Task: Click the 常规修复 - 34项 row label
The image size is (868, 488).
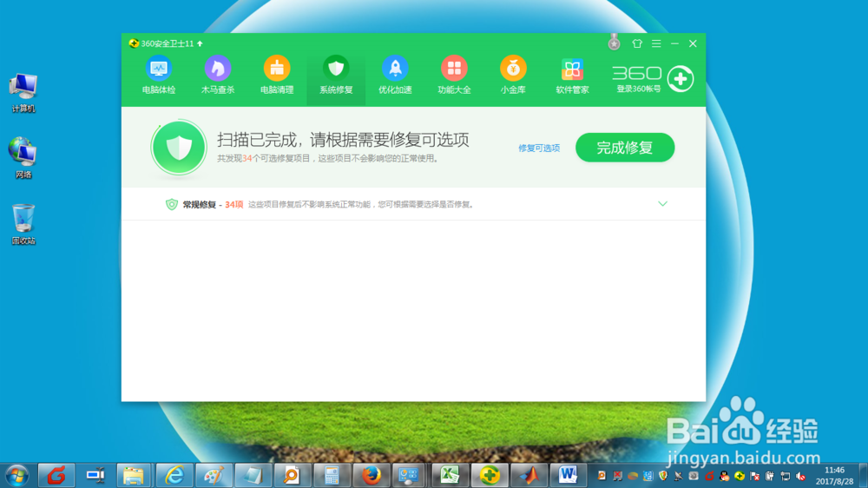Action: (213, 204)
